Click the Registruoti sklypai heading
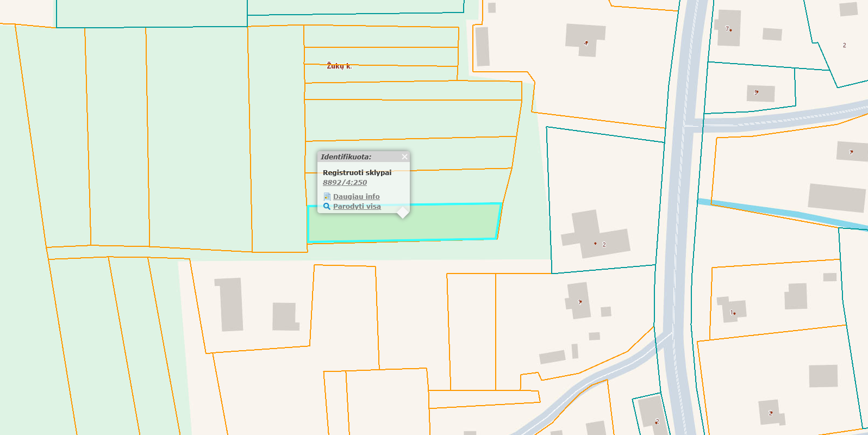Viewport: 868px width, 435px height. (x=357, y=172)
